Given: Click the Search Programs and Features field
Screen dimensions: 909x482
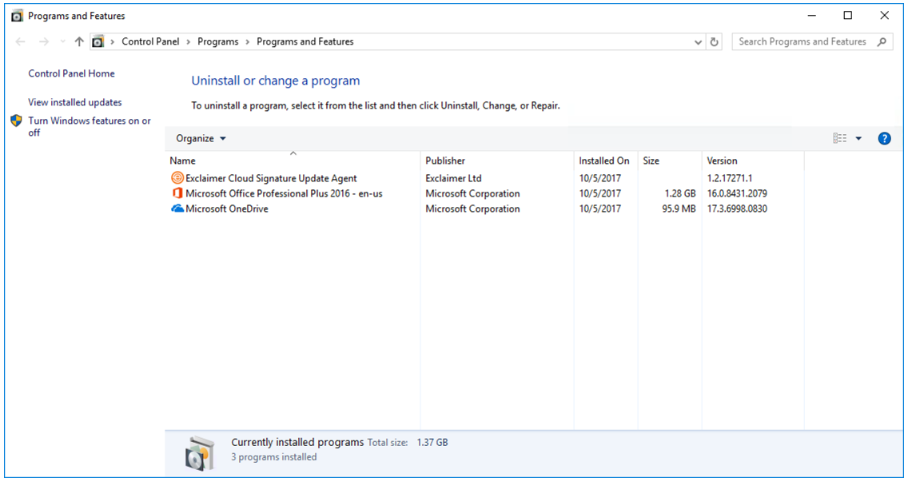Looking at the screenshot, I should pos(802,42).
